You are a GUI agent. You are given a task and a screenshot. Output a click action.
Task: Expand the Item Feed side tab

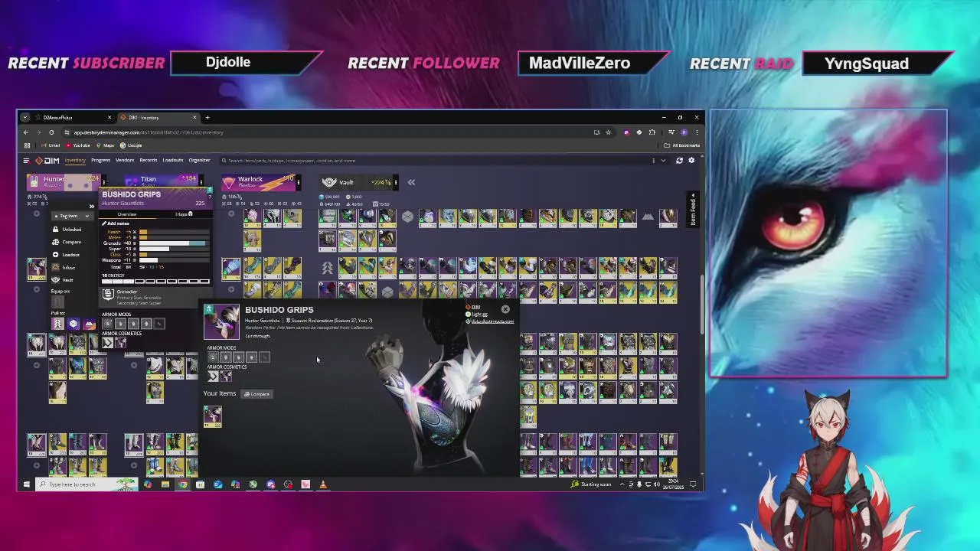pyautogui.click(x=694, y=208)
